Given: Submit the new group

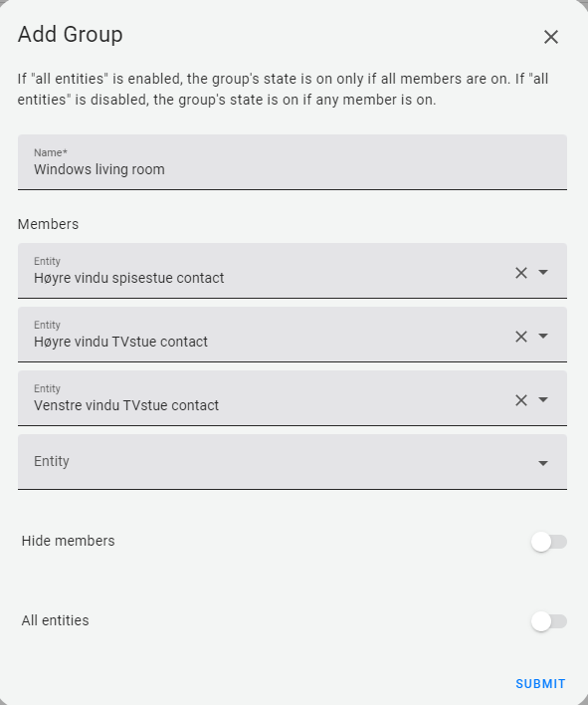Looking at the screenshot, I should tap(540, 684).
